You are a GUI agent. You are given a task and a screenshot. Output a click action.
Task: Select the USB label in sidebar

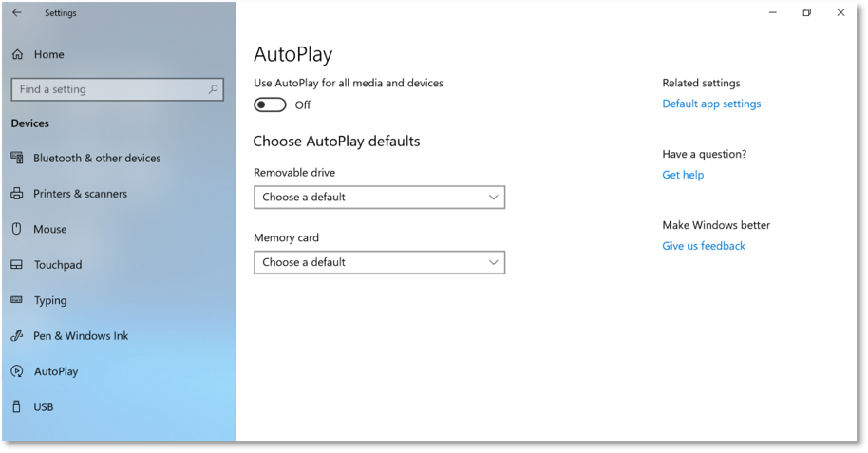tap(43, 406)
